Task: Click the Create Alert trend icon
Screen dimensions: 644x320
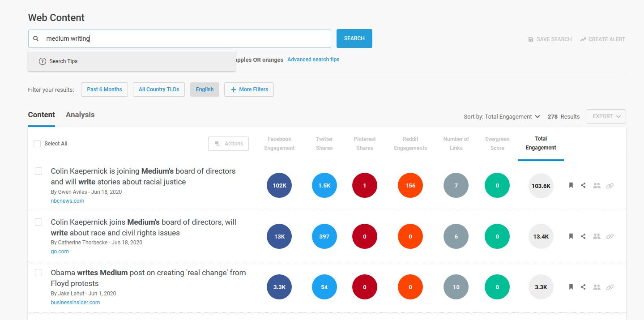Action: click(583, 39)
